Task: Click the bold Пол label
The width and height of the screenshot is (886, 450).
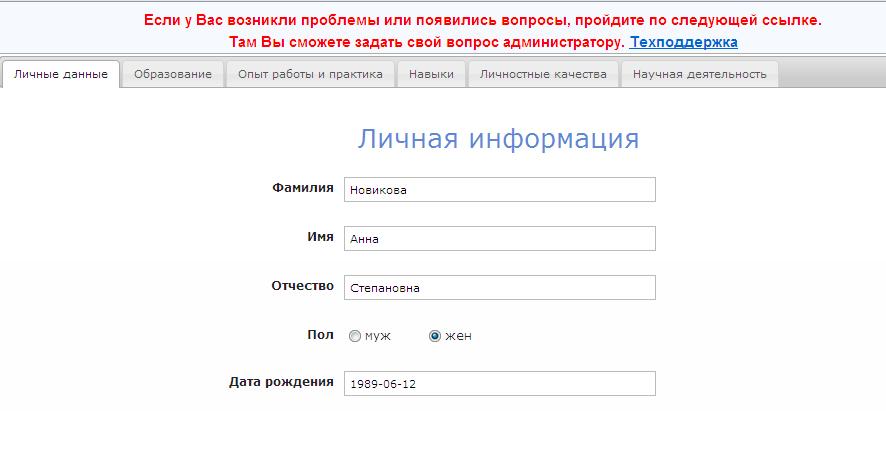Action: pos(320,335)
